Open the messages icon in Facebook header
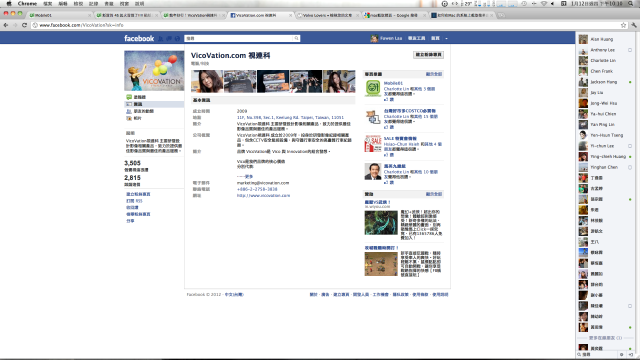 [169, 38]
